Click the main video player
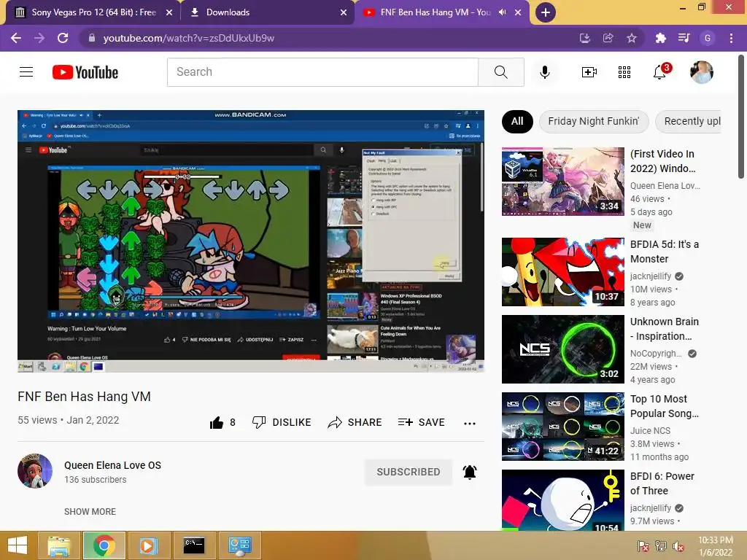747x560 pixels. [251, 241]
